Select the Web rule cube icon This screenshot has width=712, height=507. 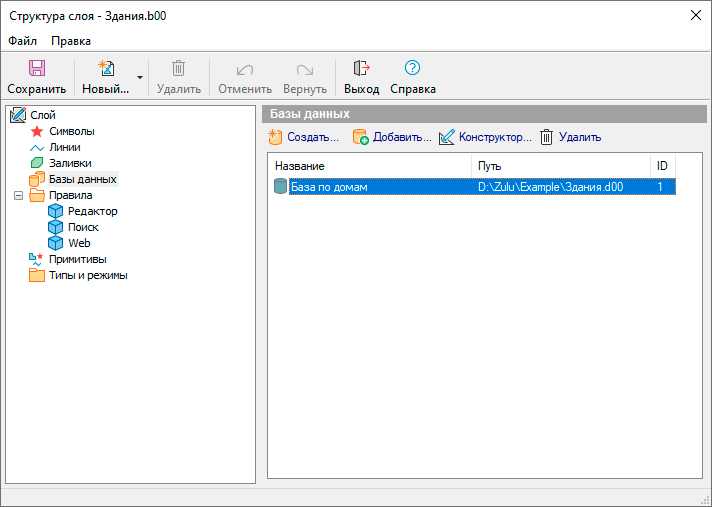[x=56, y=243]
